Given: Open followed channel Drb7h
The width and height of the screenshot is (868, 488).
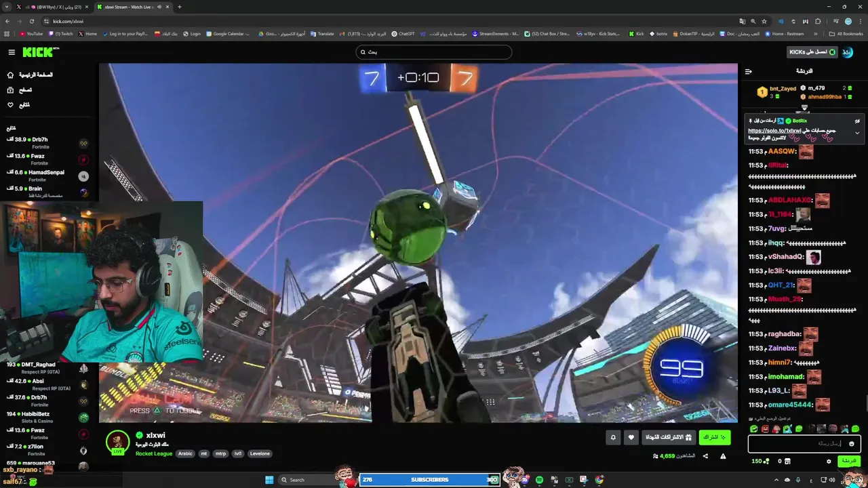Looking at the screenshot, I should pos(47,143).
